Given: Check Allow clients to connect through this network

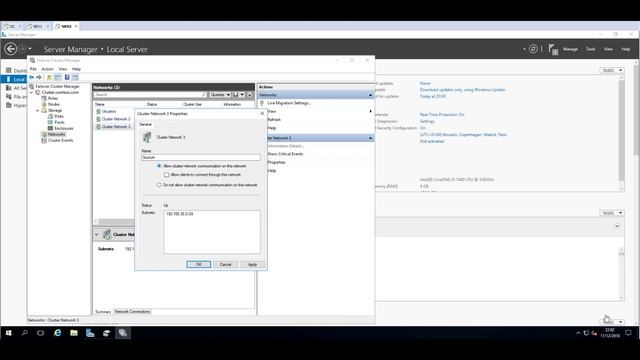Looking at the screenshot, I should 167,175.
